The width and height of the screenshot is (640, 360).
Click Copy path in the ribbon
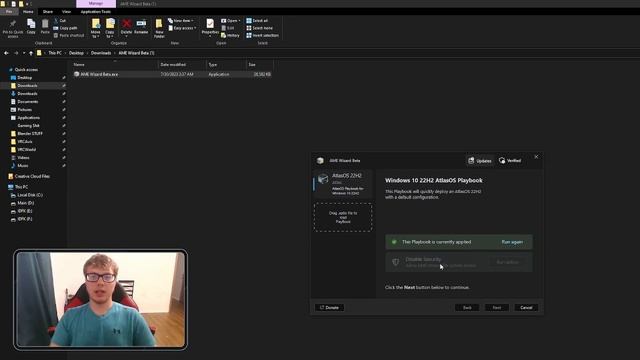pos(65,28)
